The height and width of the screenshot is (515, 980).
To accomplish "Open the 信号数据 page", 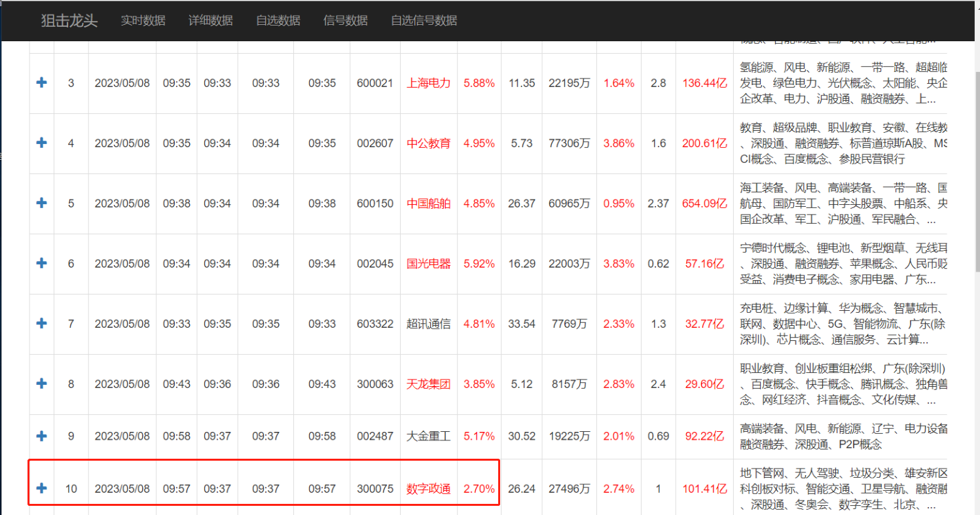I will pos(345,20).
